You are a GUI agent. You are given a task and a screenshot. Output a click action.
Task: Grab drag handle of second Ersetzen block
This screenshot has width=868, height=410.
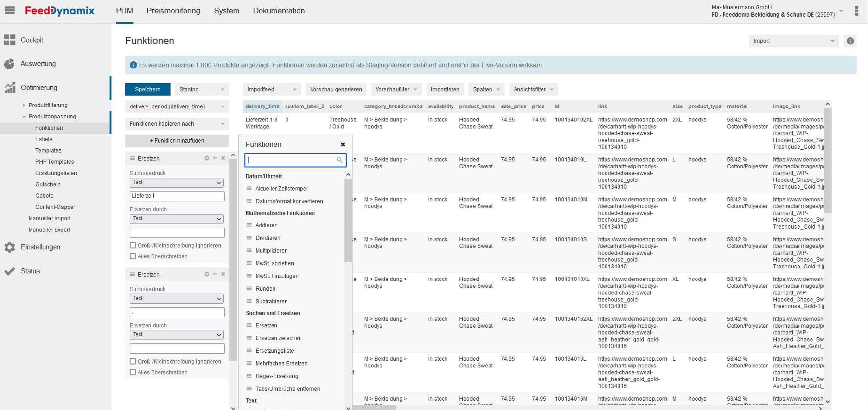point(133,274)
